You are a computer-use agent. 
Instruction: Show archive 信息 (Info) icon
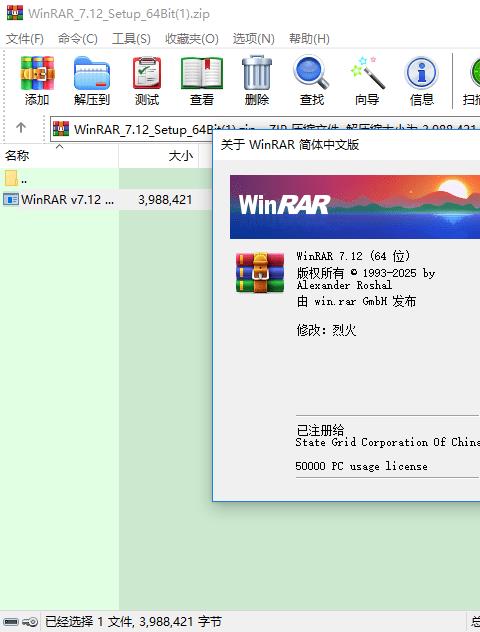(421, 73)
